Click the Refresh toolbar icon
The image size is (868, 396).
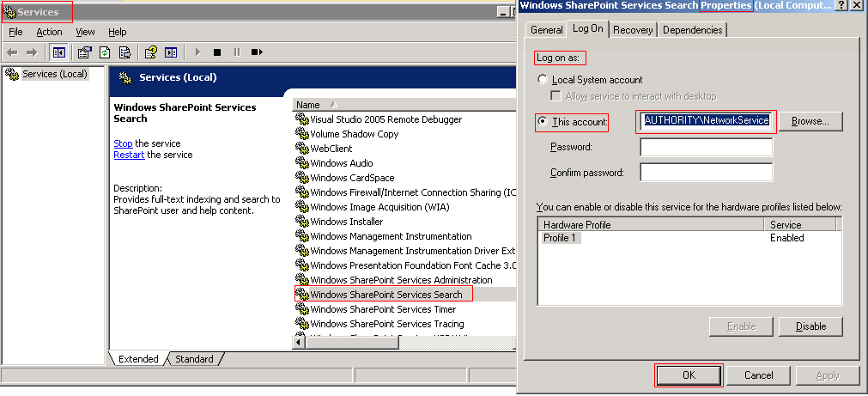[x=105, y=52]
